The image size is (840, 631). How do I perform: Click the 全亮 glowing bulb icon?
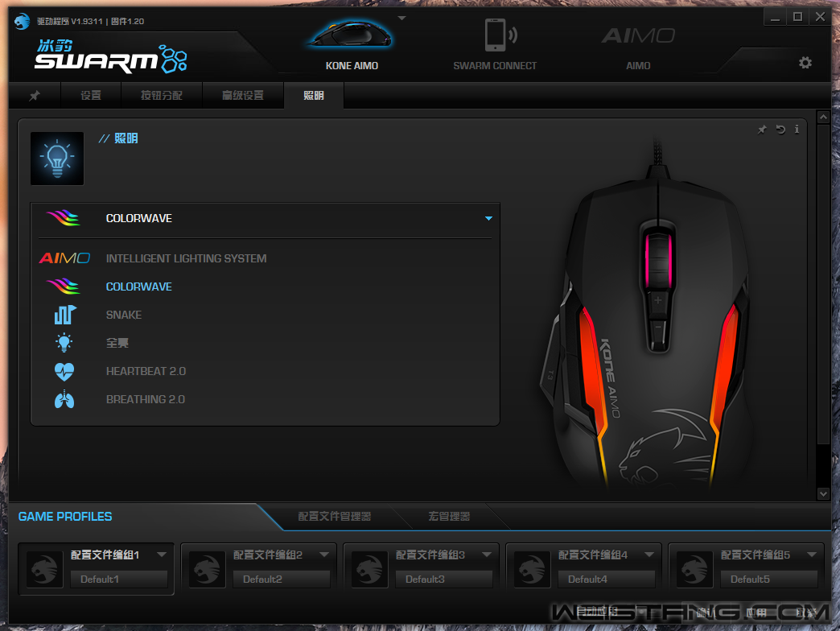tap(64, 343)
